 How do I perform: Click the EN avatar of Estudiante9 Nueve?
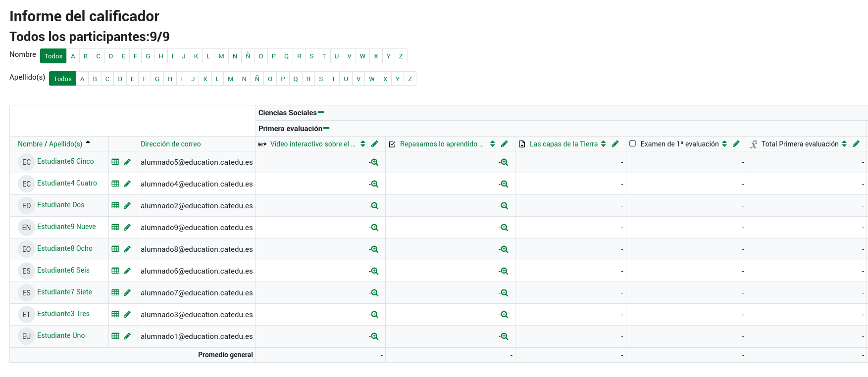pos(26,228)
